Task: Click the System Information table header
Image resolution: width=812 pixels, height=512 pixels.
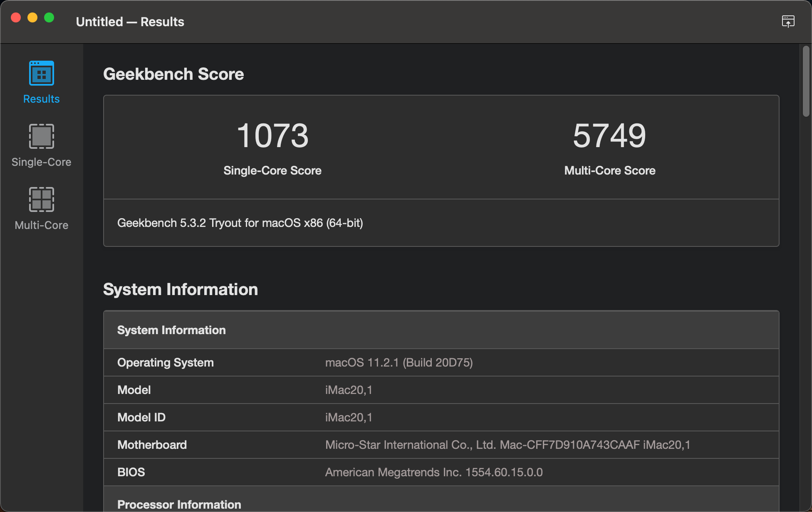Action: (x=171, y=330)
